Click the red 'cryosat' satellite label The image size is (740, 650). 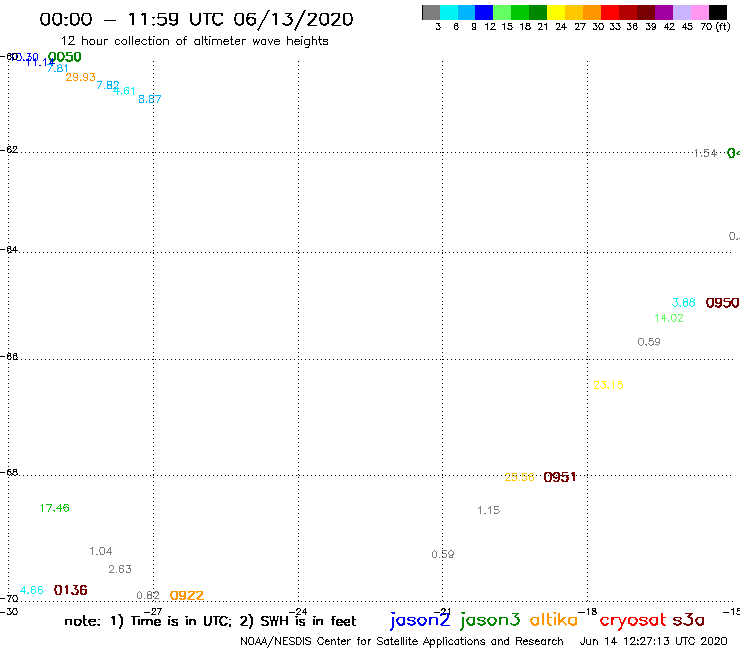(632, 621)
